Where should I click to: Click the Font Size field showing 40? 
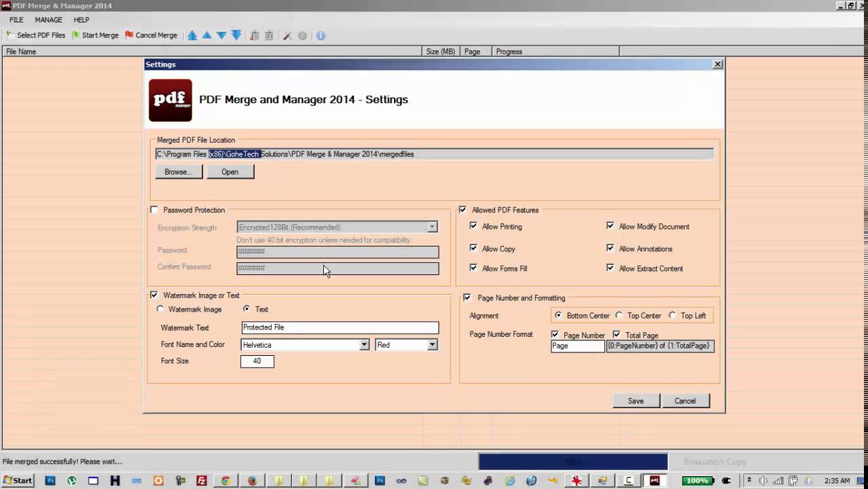coord(257,361)
